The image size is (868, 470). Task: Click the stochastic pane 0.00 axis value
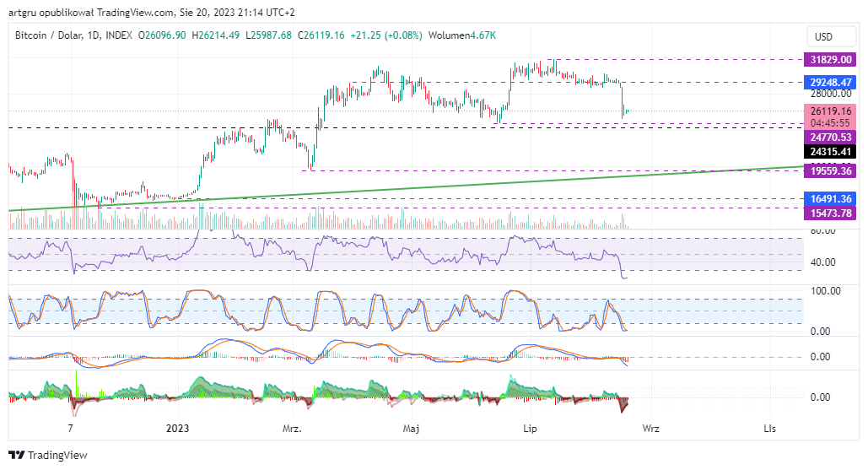(x=820, y=332)
